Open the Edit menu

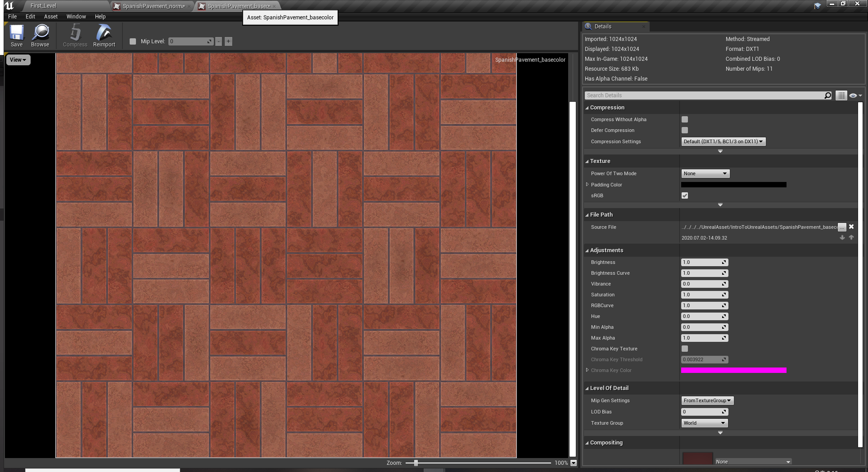pyautogui.click(x=30, y=17)
